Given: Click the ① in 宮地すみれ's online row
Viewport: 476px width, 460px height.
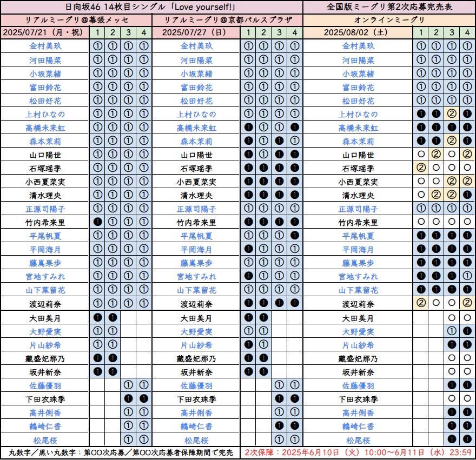Looking at the screenshot, I should [467, 276].
